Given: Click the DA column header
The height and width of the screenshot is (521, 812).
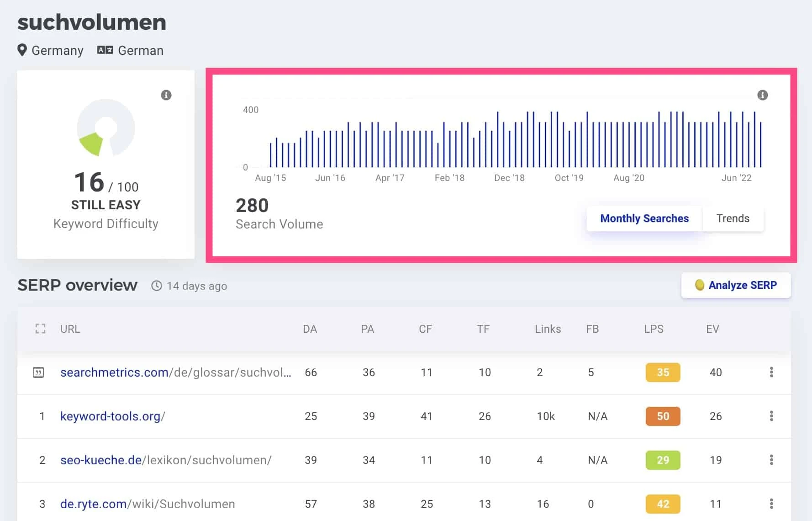Looking at the screenshot, I should click(x=311, y=329).
